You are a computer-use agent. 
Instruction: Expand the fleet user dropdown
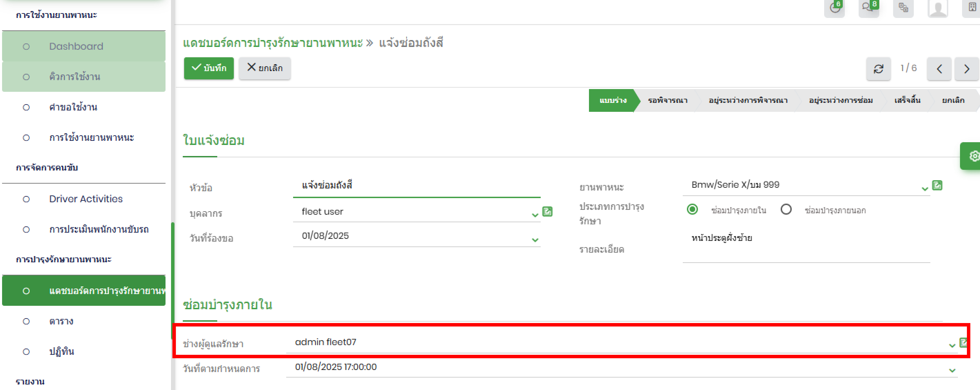click(x=535, y=215)
